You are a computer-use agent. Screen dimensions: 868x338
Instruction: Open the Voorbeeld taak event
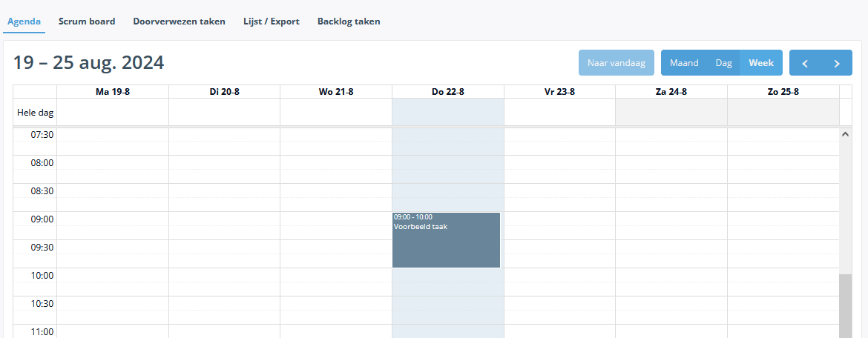[446, 240]
